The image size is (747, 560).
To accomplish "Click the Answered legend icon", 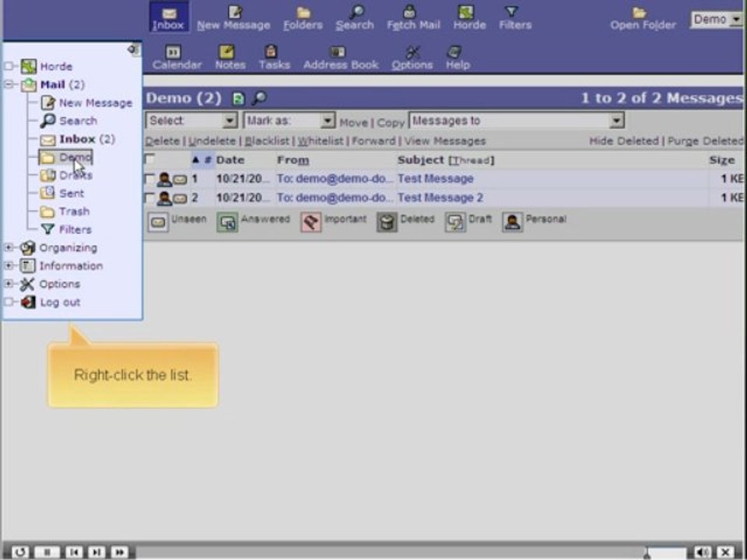I will coord(227,222).
